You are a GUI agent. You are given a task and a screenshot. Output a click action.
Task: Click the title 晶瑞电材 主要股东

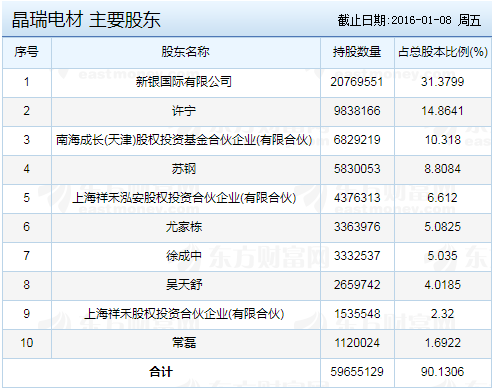click(86, 20)
